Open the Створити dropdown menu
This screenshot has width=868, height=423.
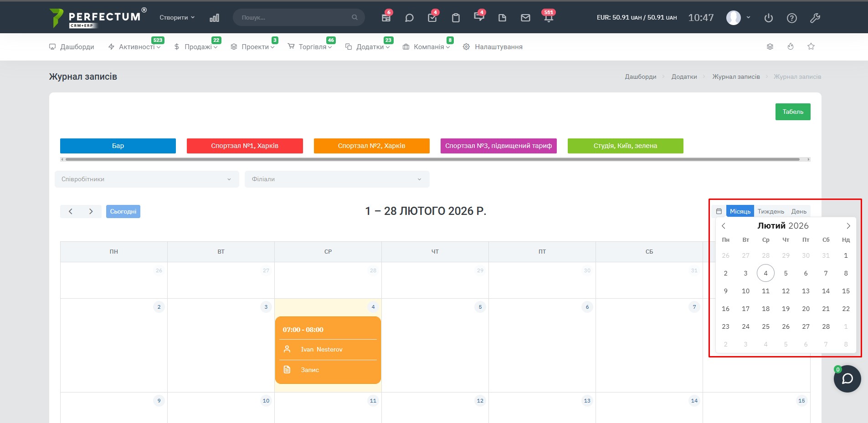[177, 17]
